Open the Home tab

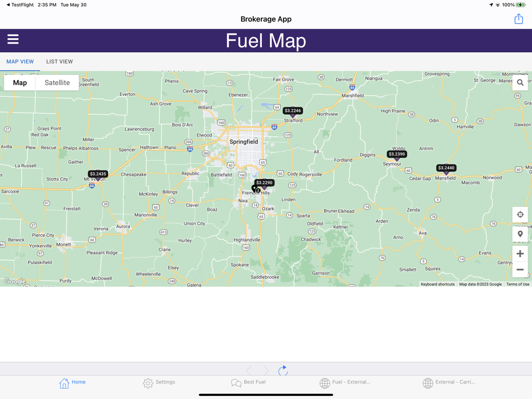[x=72, y=383]
